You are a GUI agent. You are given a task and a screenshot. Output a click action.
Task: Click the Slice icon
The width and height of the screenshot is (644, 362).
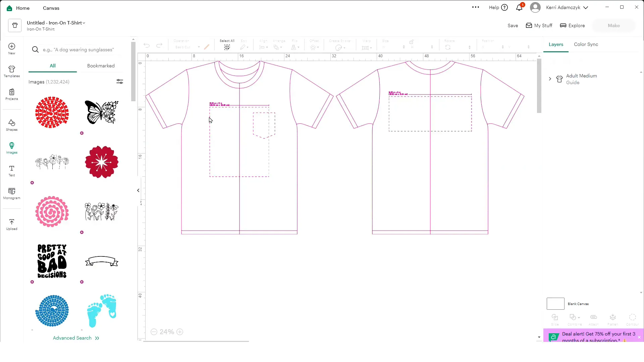pos(555,318)
